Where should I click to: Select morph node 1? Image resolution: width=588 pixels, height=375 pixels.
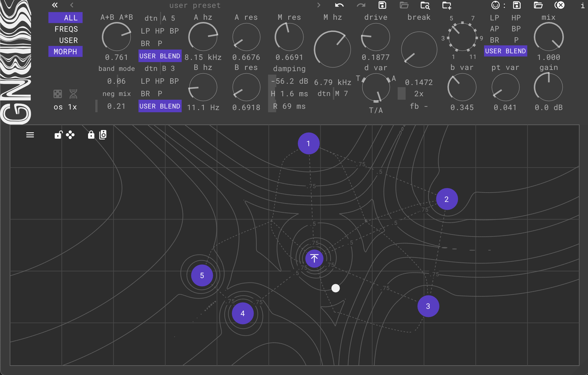(x=308, y=143)
